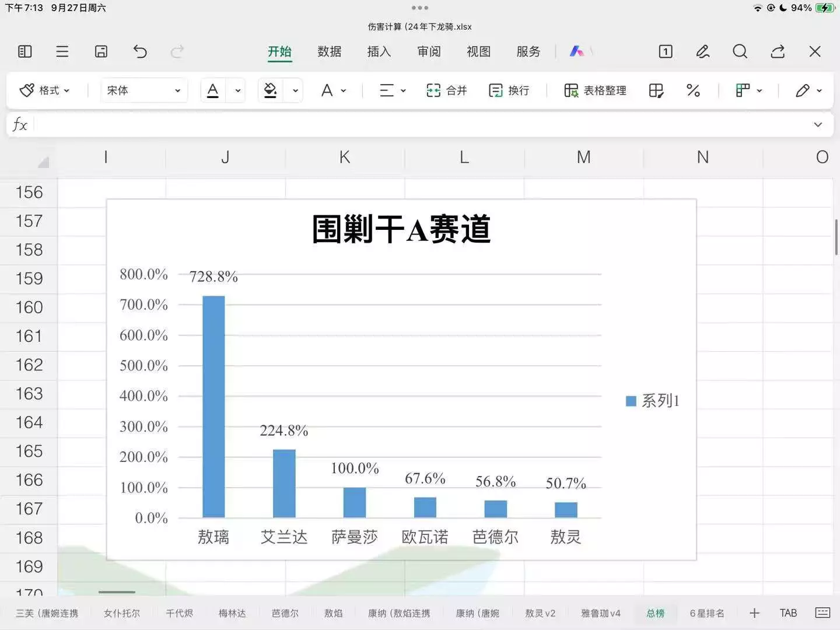Open the 千代烬 sheet tab
This screenshot has width=840, height=630.
[x=179, y=613]
